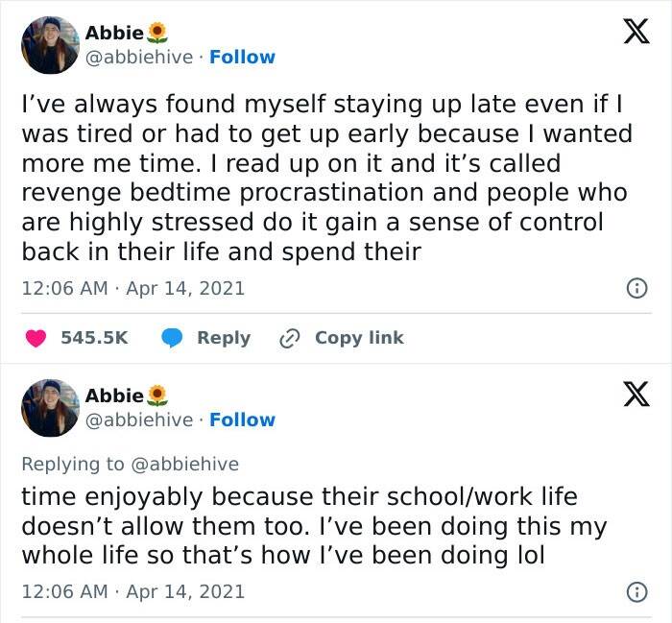
Task: Open the 545.5K likes count
Action: 94,338
